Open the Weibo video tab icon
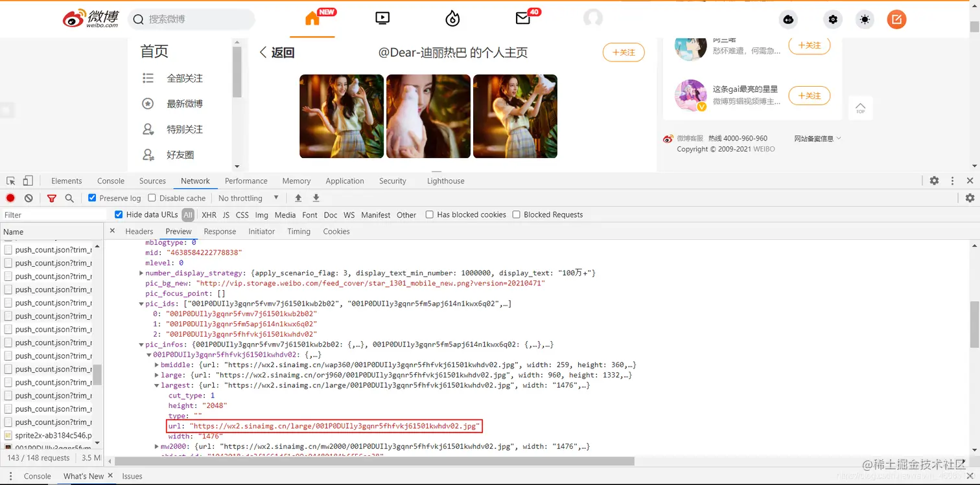This screenshot has height=485, width=980. click(382, 19)
